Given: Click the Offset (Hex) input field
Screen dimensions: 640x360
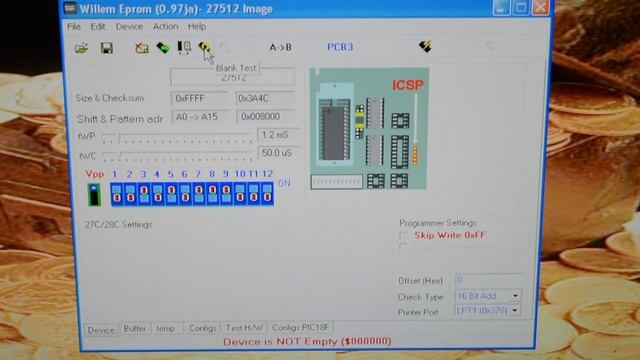Looking at the screenshot, I should coord(488,280).
